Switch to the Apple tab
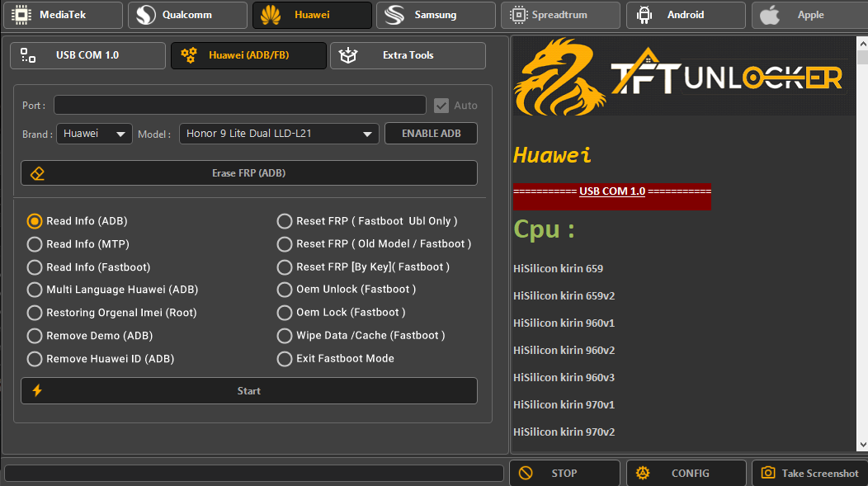The height and width of the screenshot is (486, 868). tap(810, 15)
